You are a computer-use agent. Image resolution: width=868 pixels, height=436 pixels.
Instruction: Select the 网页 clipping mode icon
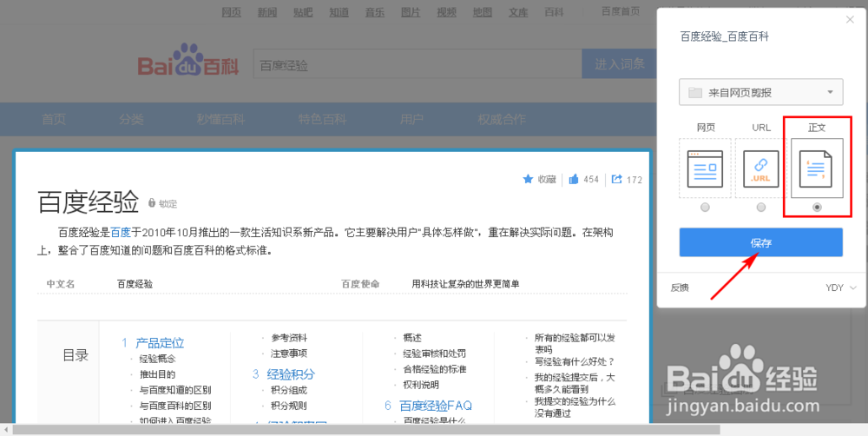coord(705,168)
